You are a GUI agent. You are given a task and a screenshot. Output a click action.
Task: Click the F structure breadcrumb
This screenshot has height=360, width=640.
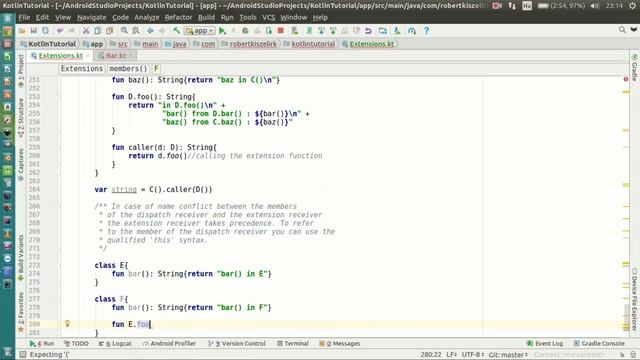pyautogui.click(x=156, y=69)
